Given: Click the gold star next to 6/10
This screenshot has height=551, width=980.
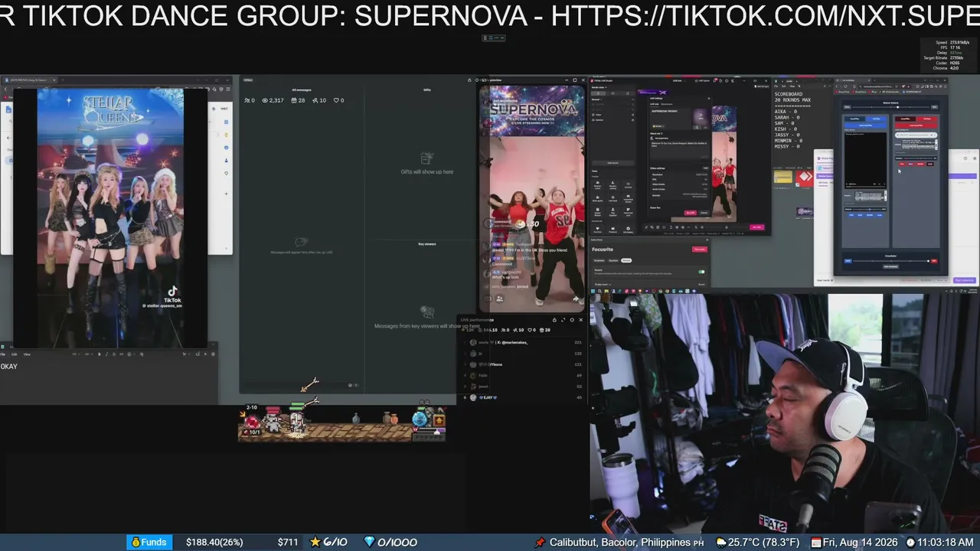Looking at the screenshot, I should [x=315, y=542].
